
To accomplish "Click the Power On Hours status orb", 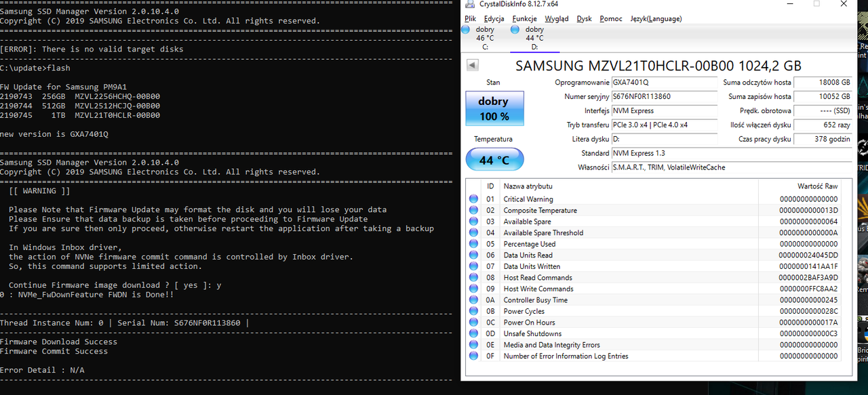I will coord(473,322).
